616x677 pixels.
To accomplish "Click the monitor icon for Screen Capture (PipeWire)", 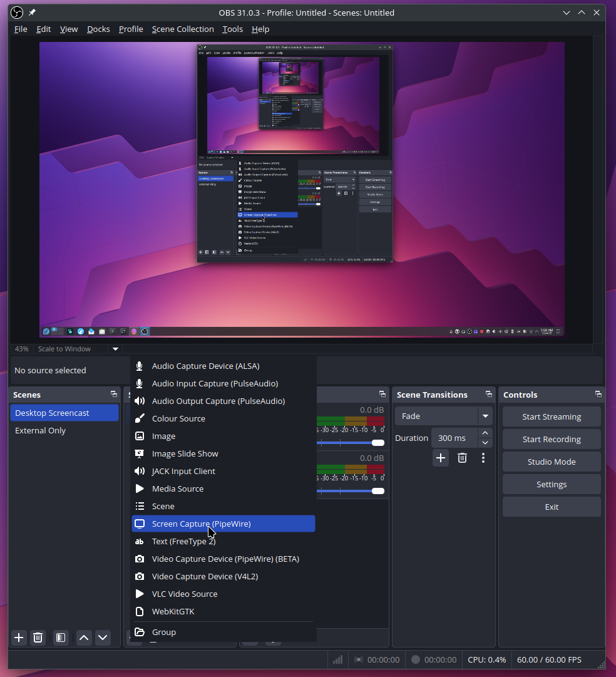I will [x=140, y=524].
